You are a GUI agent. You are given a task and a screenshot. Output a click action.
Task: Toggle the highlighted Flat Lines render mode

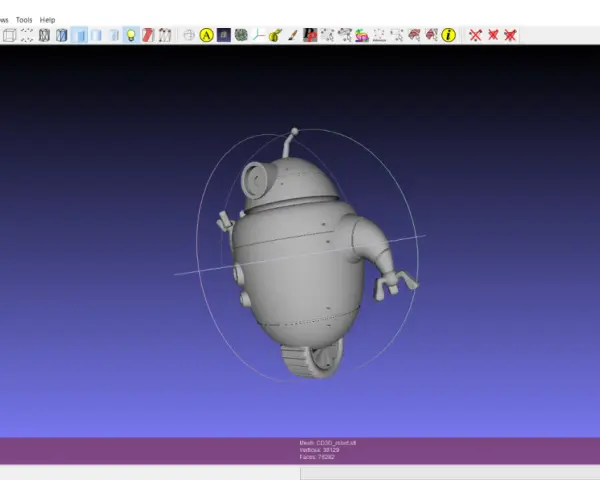click(x=79, y=35)
